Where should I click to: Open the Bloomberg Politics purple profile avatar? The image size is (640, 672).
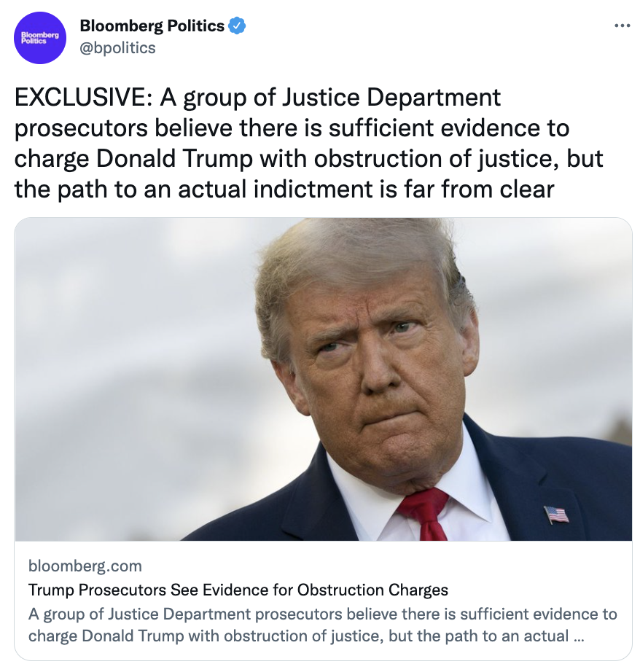click(x=40, y=38)
